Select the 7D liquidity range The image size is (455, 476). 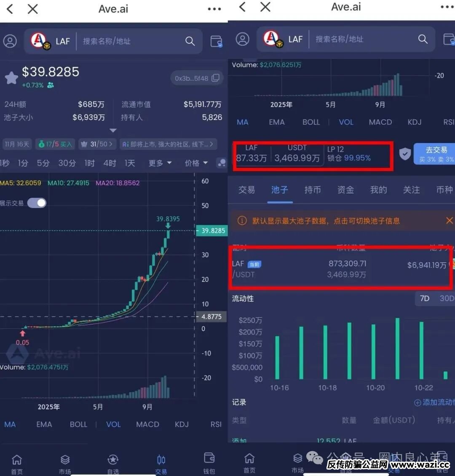424,298
